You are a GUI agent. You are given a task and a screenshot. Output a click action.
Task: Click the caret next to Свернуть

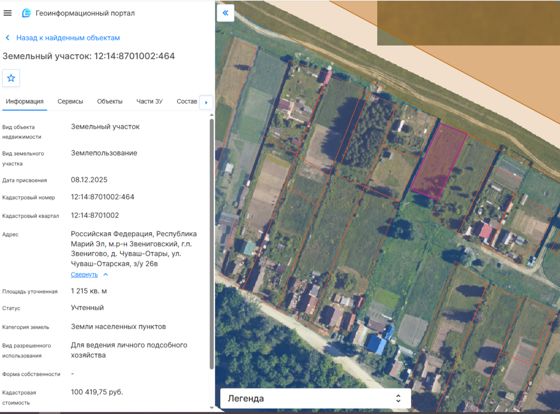(x=105, y=274)
